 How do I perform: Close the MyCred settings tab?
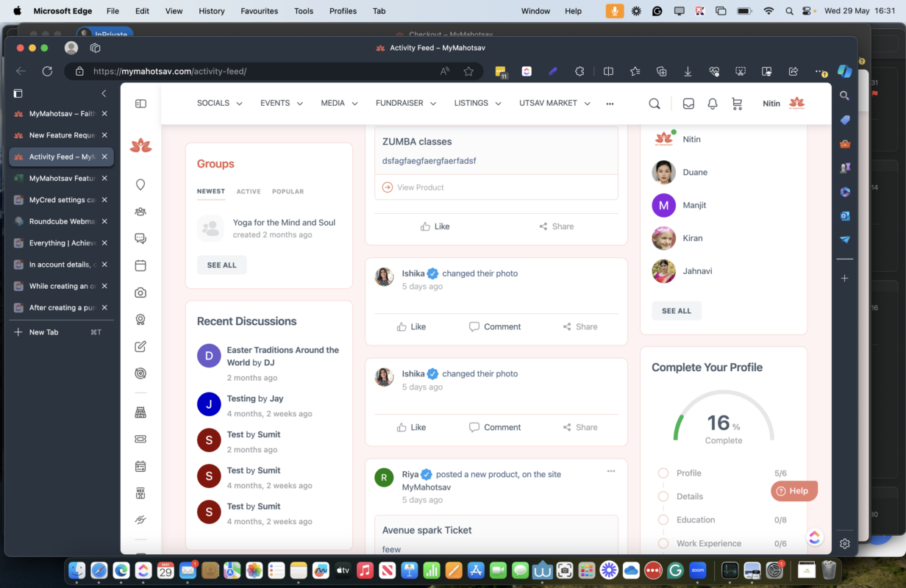104,200
